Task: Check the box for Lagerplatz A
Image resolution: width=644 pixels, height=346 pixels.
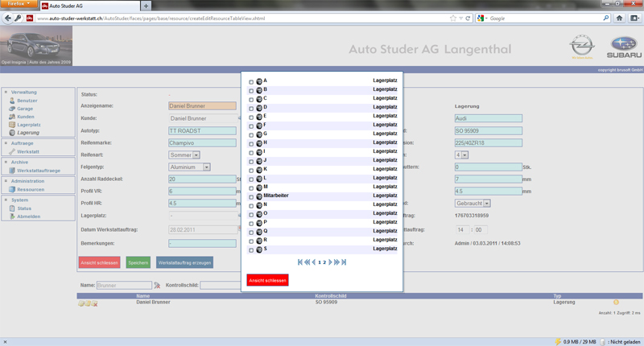Action: click(251, 82)
